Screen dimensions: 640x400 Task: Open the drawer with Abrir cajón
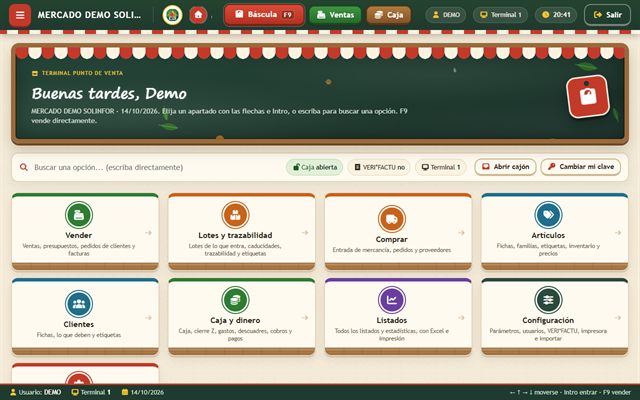(505, 167)
